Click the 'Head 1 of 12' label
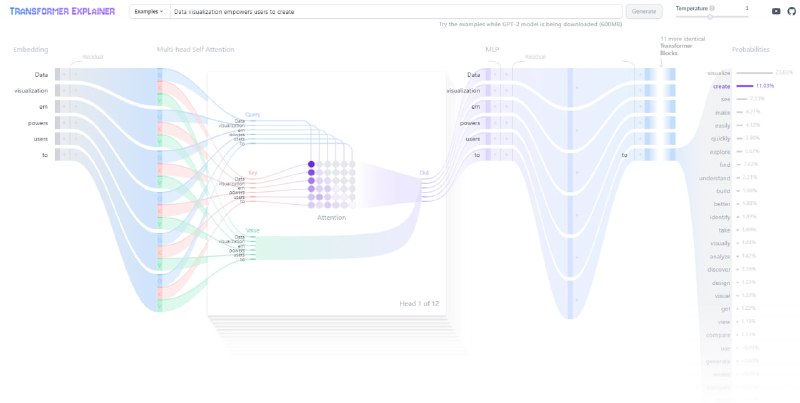800x403 pixels. click(x=419, y=304)
